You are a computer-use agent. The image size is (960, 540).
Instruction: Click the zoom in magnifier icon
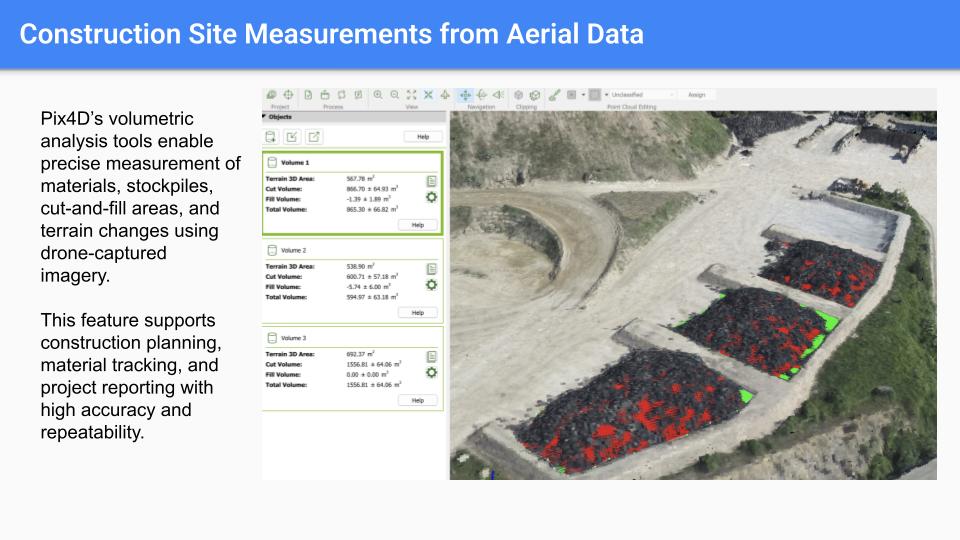tap(379, 95)
